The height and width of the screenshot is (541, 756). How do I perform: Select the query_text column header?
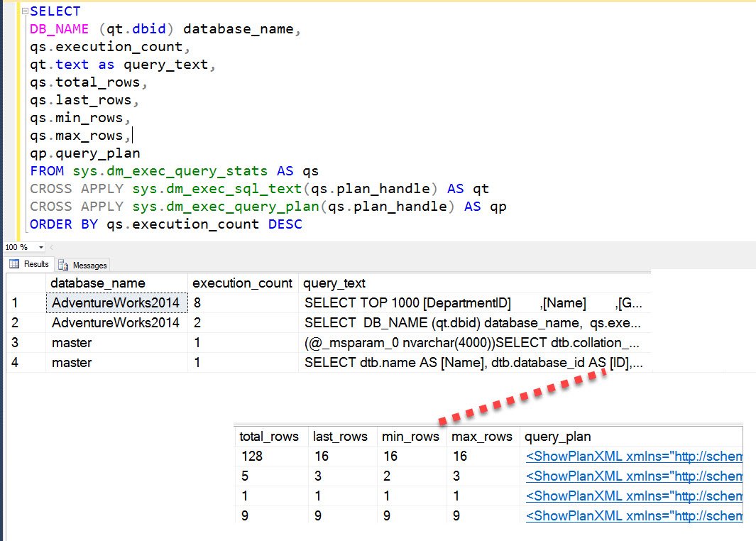[x=474, y=283]
